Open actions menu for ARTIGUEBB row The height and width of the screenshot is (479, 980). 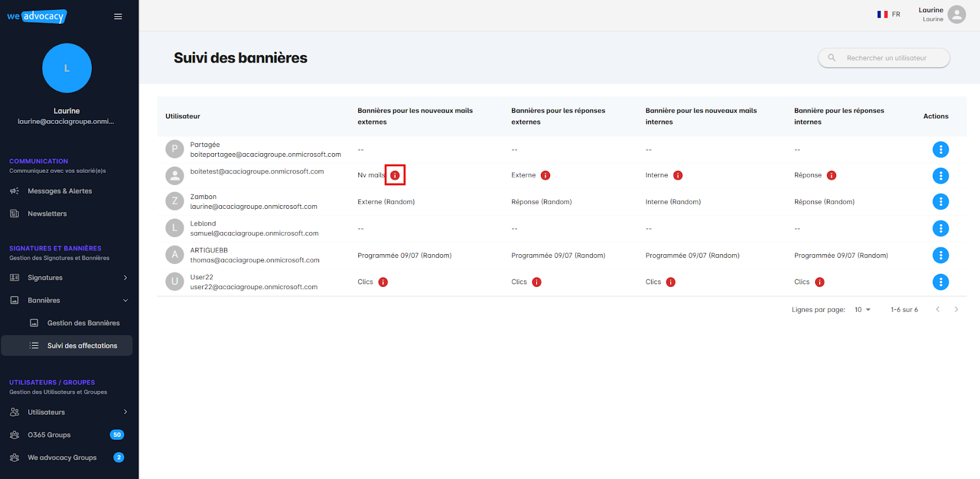[940, 255]
